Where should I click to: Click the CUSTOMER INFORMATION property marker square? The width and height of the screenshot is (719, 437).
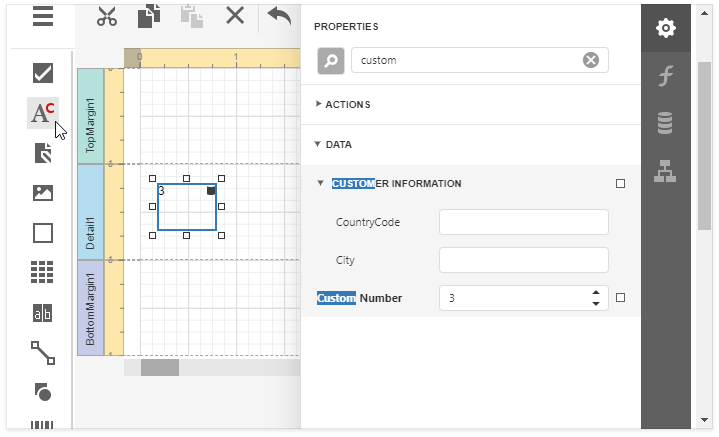(x=620, y=183)
